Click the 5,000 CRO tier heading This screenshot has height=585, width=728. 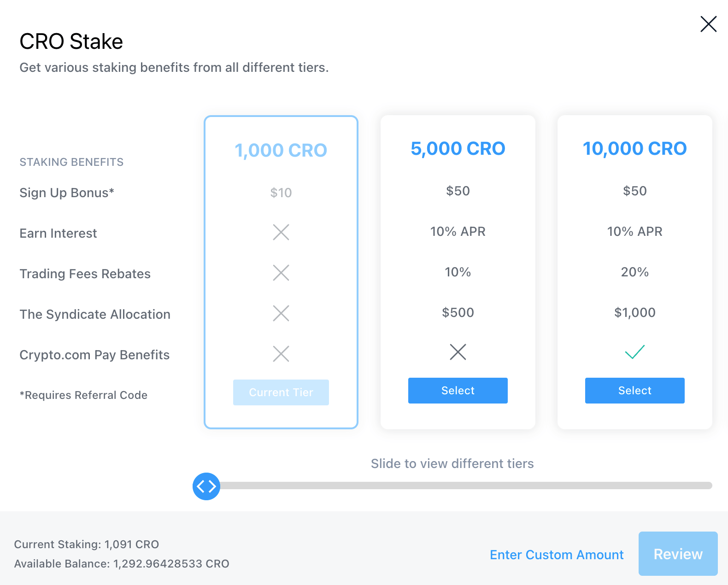(458, 148)
